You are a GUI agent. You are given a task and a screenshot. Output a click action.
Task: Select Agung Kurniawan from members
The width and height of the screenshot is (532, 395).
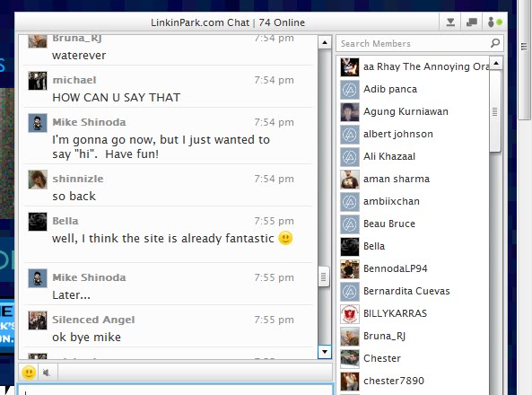(x=414, y=111)
